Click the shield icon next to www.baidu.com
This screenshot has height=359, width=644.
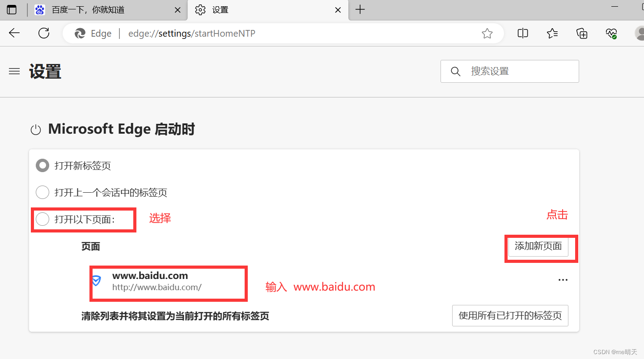pyautogui.click(x=97, y=282)
